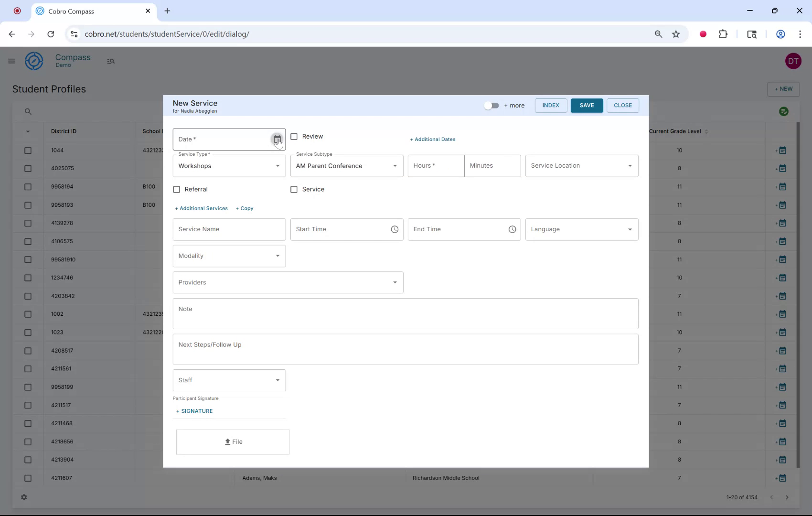Expand the Service Location dropdown
Image resolution: width=812 pixels, height=516 pixels.
tap(630, 166)
